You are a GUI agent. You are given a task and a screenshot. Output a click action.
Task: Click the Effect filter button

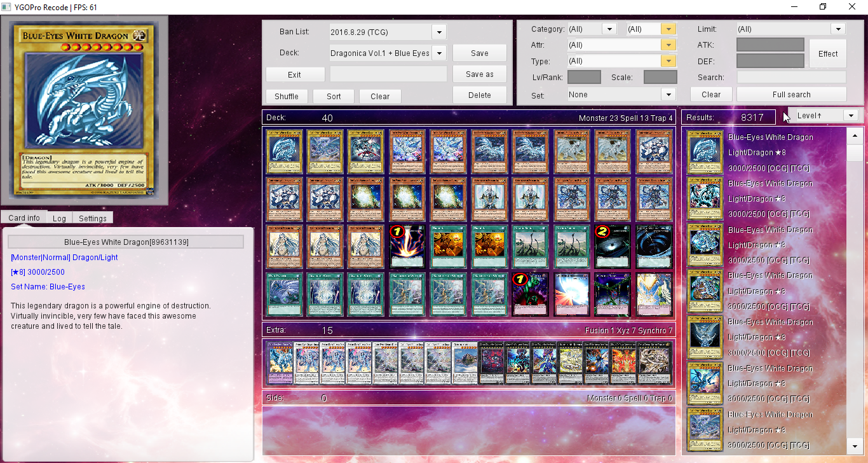[828, 54]
